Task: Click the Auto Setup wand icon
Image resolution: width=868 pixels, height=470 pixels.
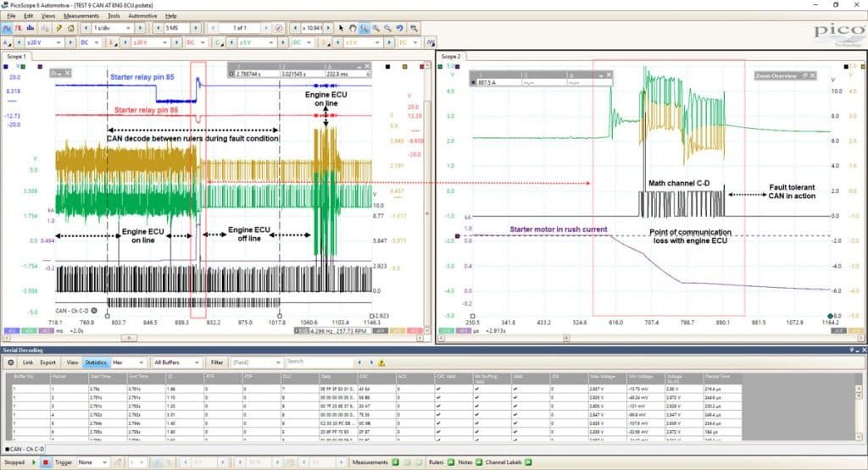Action: click(58, 28)
